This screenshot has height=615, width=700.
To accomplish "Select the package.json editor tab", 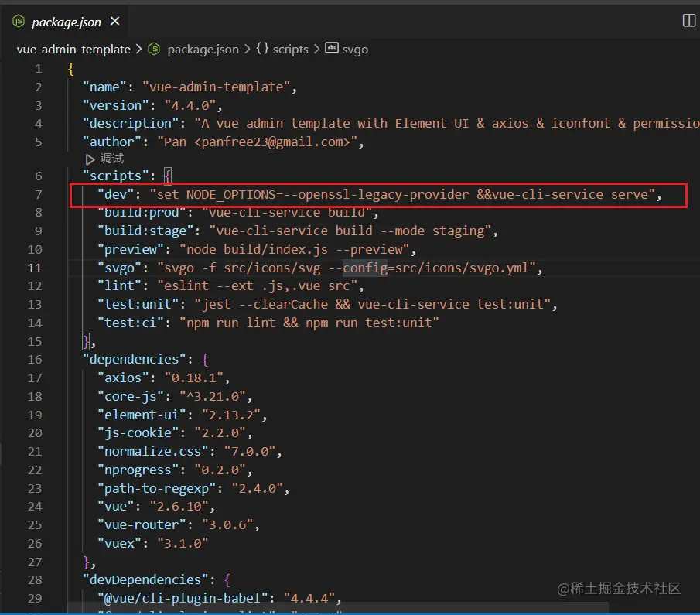I will (x=66, y=22).
